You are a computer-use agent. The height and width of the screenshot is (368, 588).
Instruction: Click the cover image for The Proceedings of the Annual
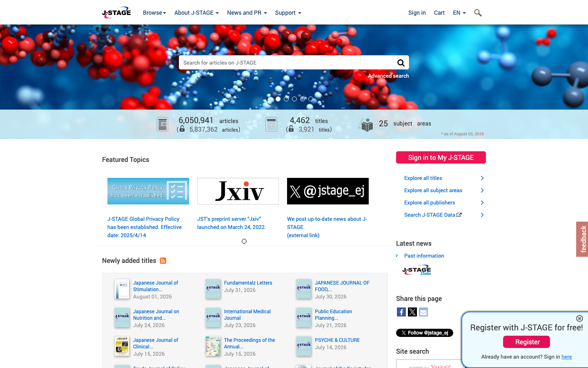click(213, 346)
